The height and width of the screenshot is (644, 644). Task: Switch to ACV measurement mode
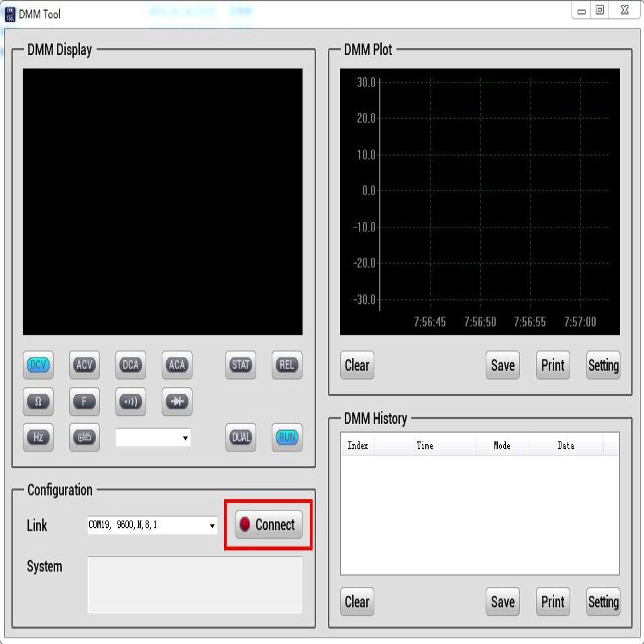[85, 365]
